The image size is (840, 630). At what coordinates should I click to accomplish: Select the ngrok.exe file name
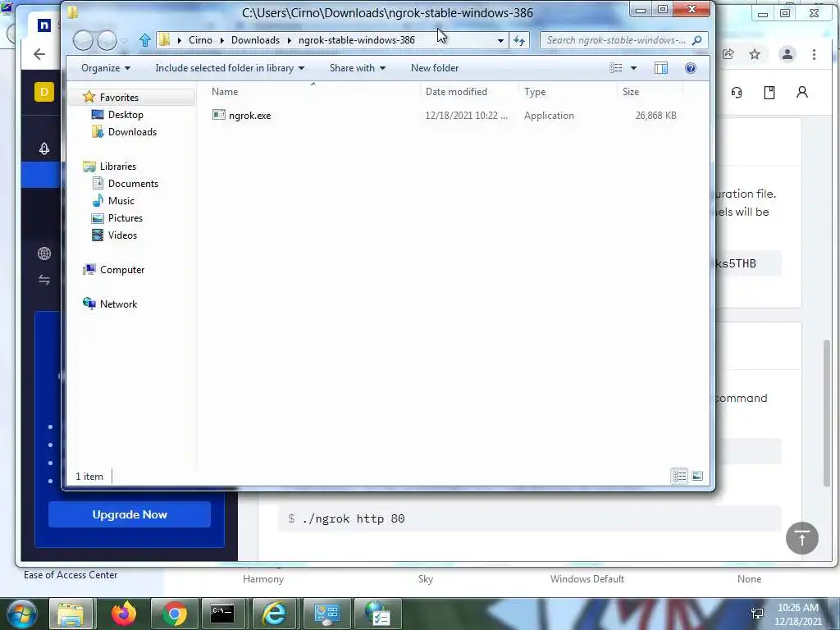coord(249,115)
